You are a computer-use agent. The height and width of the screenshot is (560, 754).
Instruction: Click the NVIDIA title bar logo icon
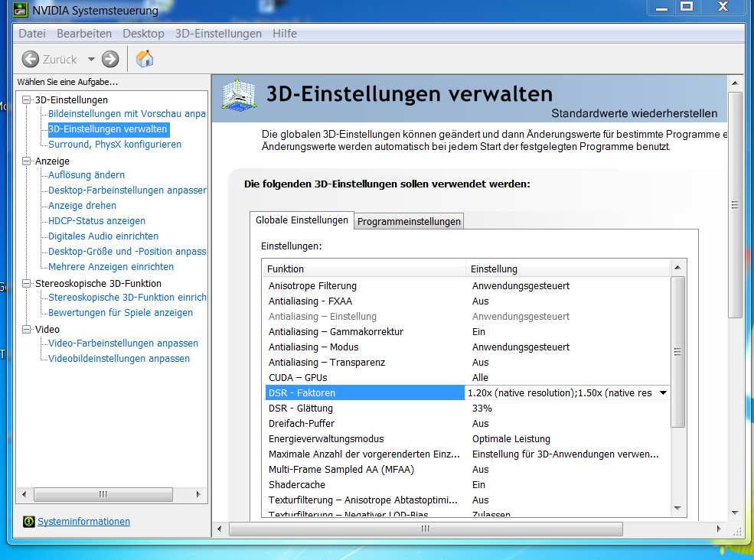point(20,10)
